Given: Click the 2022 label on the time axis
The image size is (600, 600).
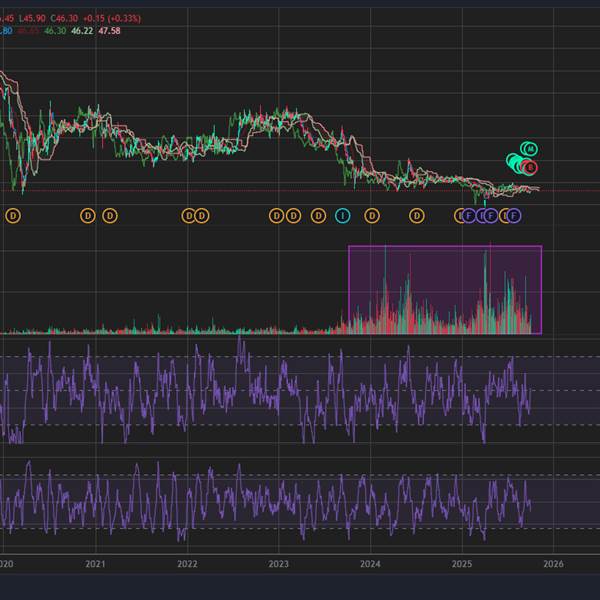Looking at the screenshot, I should (187, 564).
